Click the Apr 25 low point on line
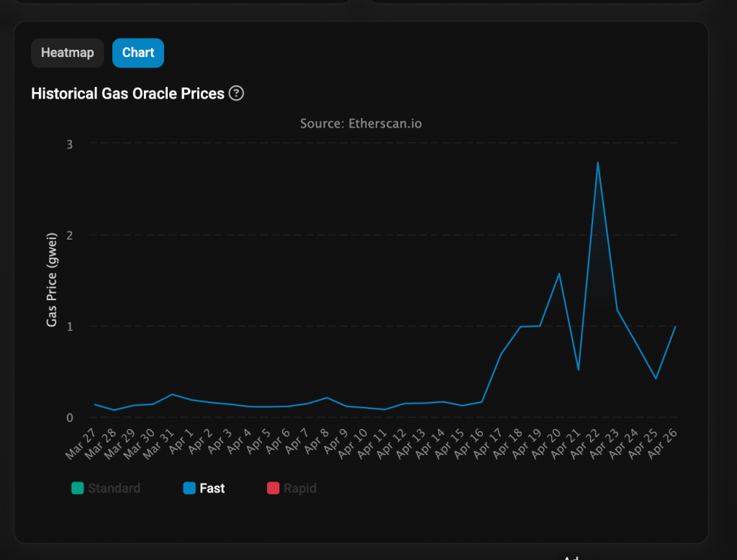737x560 pixels. coord(656,379)
